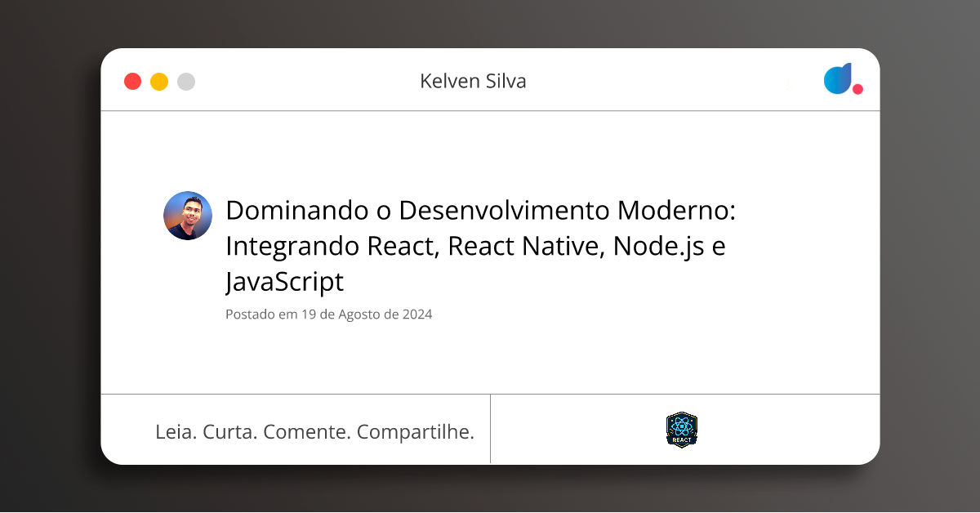Click the atom symbol inside the React badge
This screenshot has width=980, height=513.
point(681,425)
